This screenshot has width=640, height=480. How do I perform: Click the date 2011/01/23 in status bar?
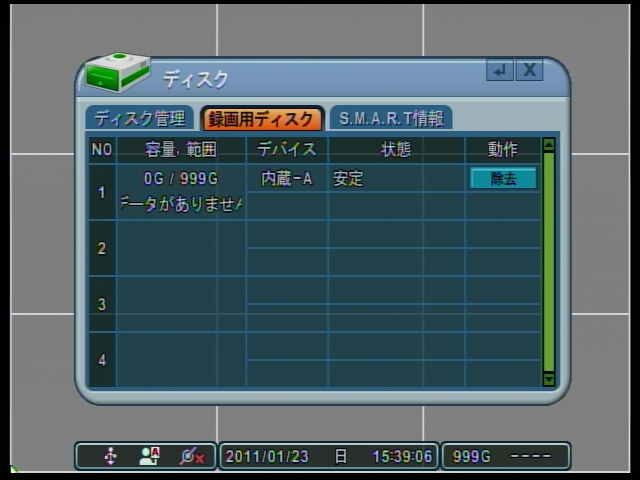pyautogui.click(x=267, y=456)
